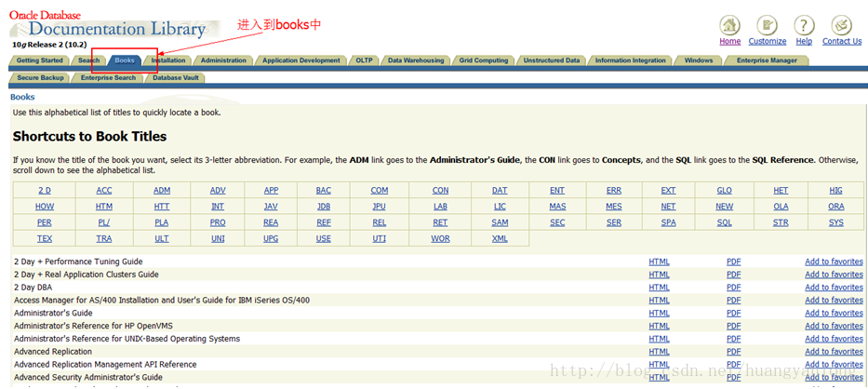
Task: Go to the Application Development tab
Action: pyautogui.click(x=301, y=60)
